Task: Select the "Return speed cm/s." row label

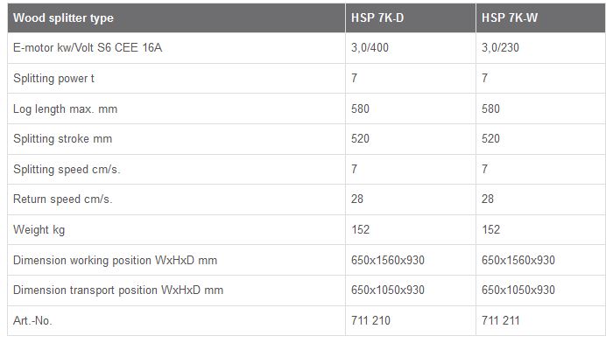Action: pos(62,199)
